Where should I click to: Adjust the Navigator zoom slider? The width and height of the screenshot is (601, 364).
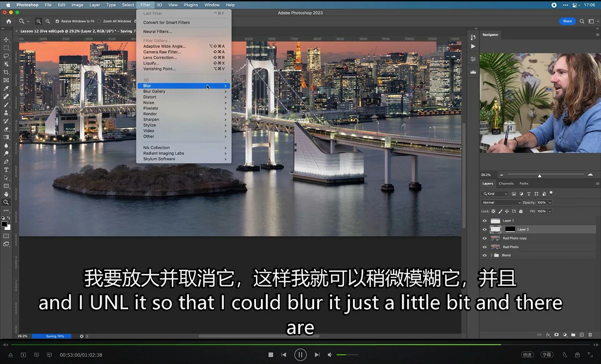coord(539,175)
